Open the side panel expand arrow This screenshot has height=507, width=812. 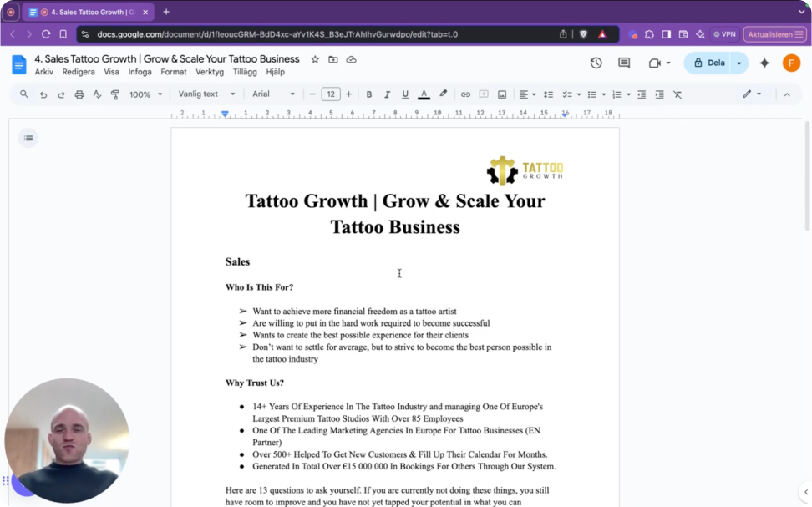pos(806,492)
